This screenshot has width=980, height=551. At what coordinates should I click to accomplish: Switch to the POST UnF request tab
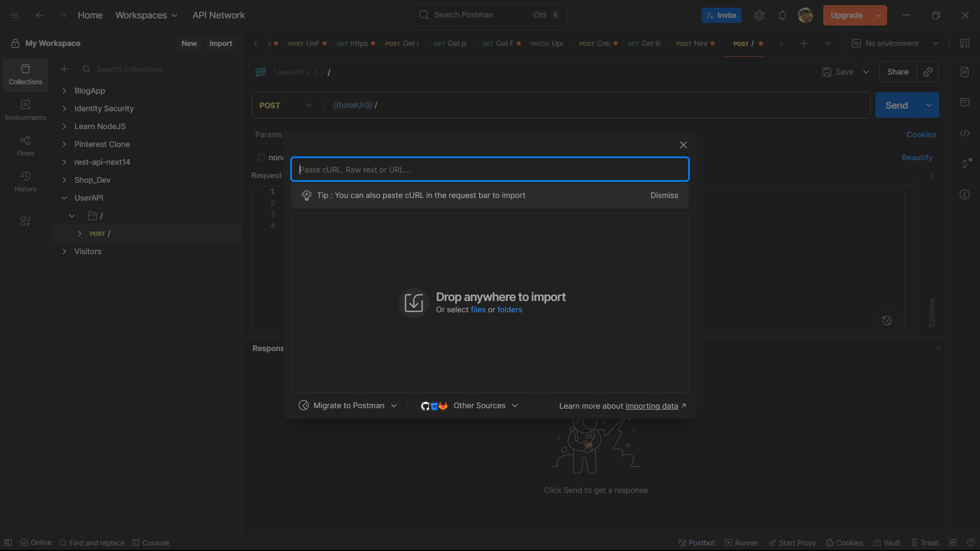pyautogui.click(x=307, y=43)
